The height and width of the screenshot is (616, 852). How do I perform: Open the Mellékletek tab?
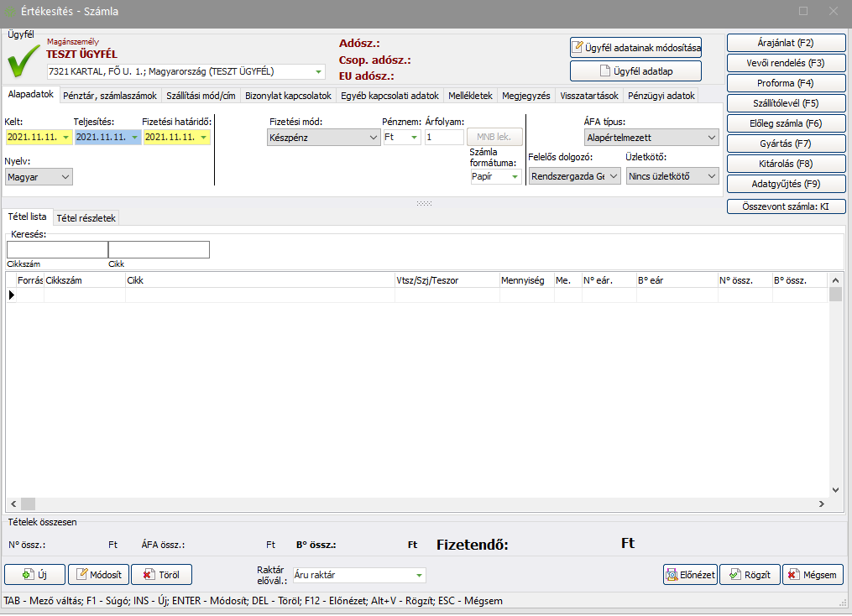point(471,96)
